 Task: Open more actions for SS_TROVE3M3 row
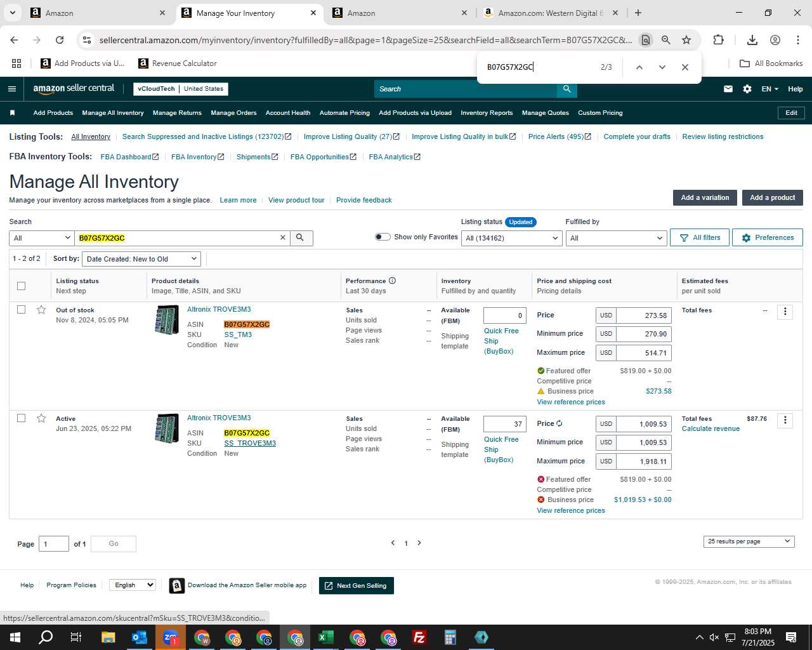click(x=785, y=420)
